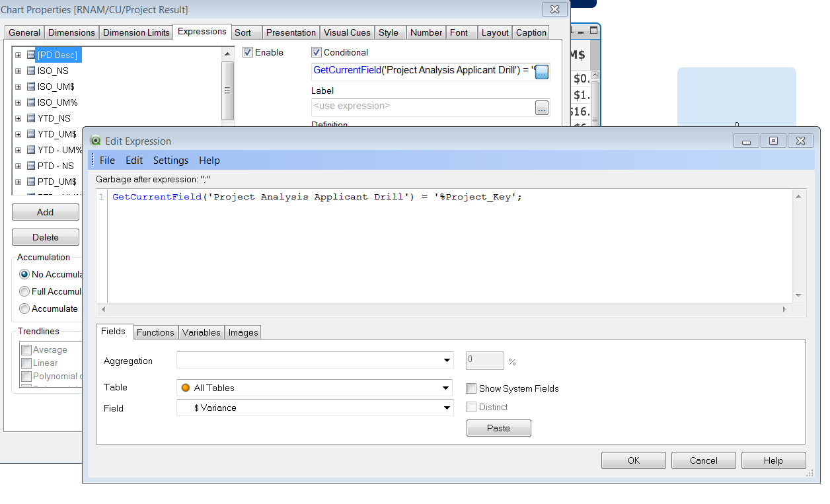The image size is (830, 504).
Task: Click Cancel in Edit Expression dialog
Action: pyautogui.click(x=704, y=460)
